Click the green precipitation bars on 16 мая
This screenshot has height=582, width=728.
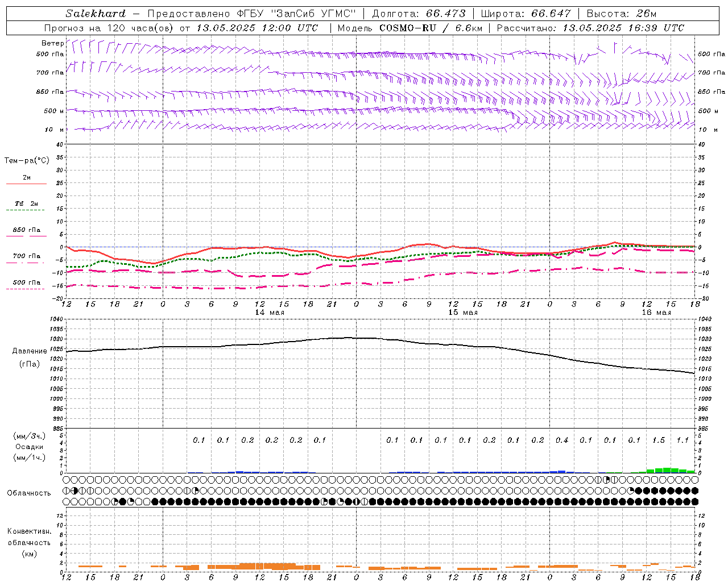point(667,470)
